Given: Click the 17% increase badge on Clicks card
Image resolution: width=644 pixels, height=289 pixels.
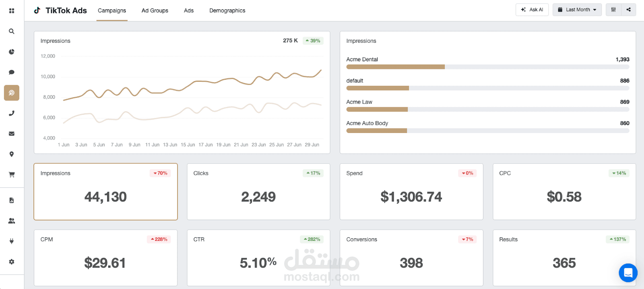Looking at the screenshot, I should click(x=313, y=173).
